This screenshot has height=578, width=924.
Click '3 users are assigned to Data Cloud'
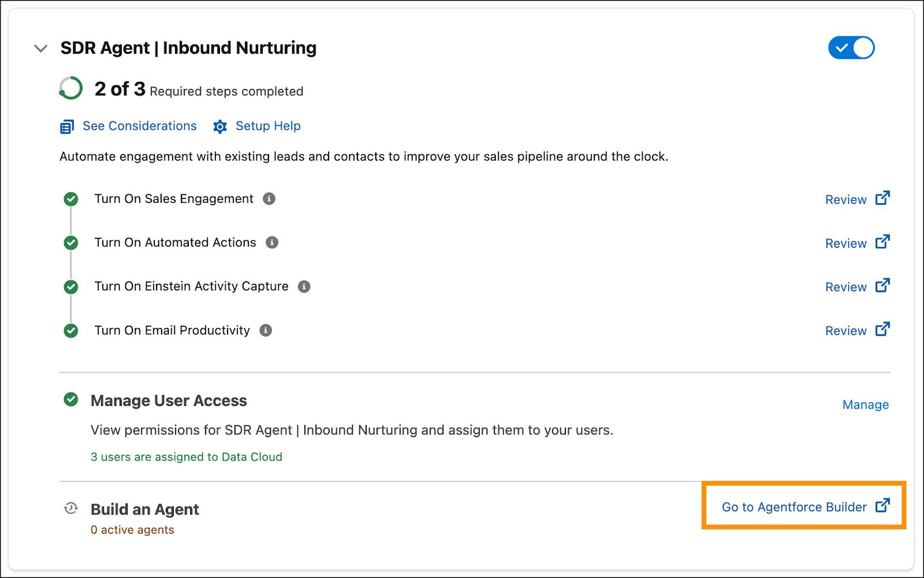[x=187, y=457]
